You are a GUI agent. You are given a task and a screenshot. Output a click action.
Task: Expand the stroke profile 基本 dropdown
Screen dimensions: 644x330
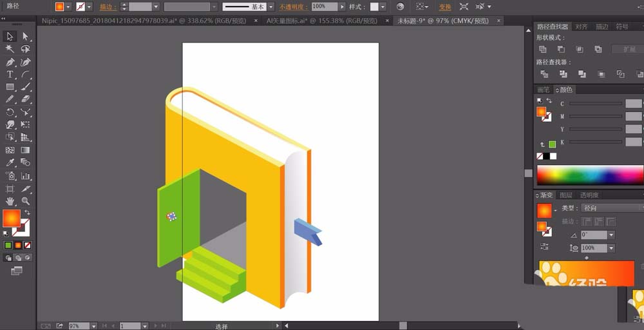pyautogui.click(x=270, y=6)
